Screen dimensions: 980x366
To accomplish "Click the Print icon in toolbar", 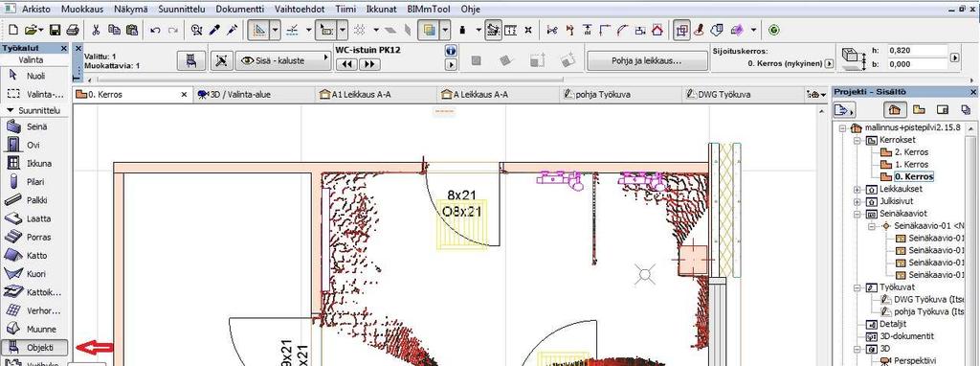I will [x=73, y=30].
